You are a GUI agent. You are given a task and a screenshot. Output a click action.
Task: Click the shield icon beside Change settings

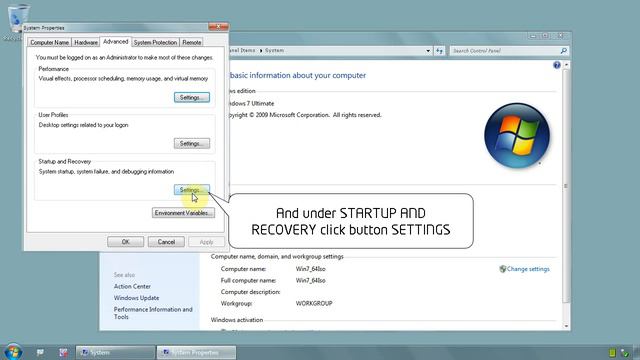coord(502,269)
